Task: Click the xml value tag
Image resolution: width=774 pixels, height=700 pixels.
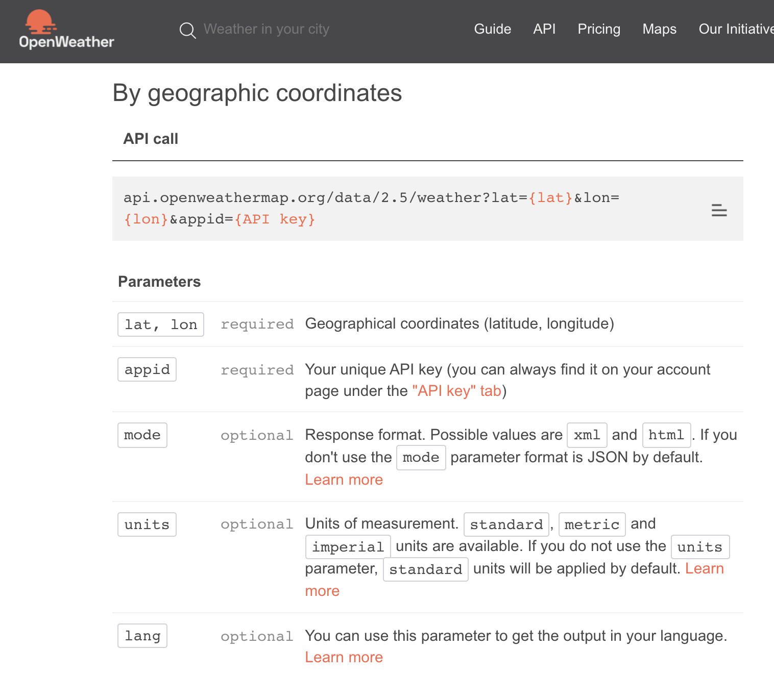Action: click(587, 435)
